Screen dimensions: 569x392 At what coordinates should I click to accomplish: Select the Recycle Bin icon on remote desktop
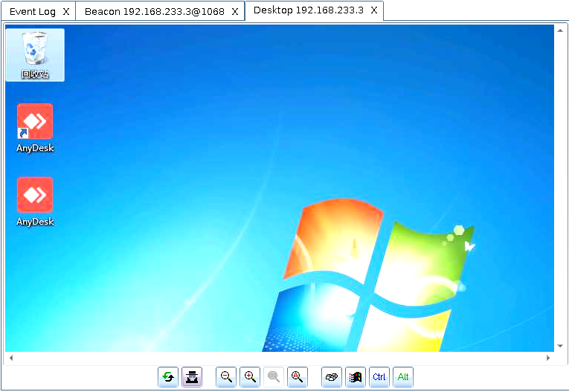pos(35,55)
